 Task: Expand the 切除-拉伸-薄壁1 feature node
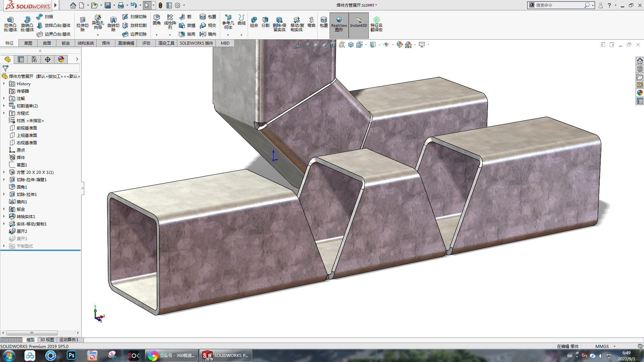point(4,179)
